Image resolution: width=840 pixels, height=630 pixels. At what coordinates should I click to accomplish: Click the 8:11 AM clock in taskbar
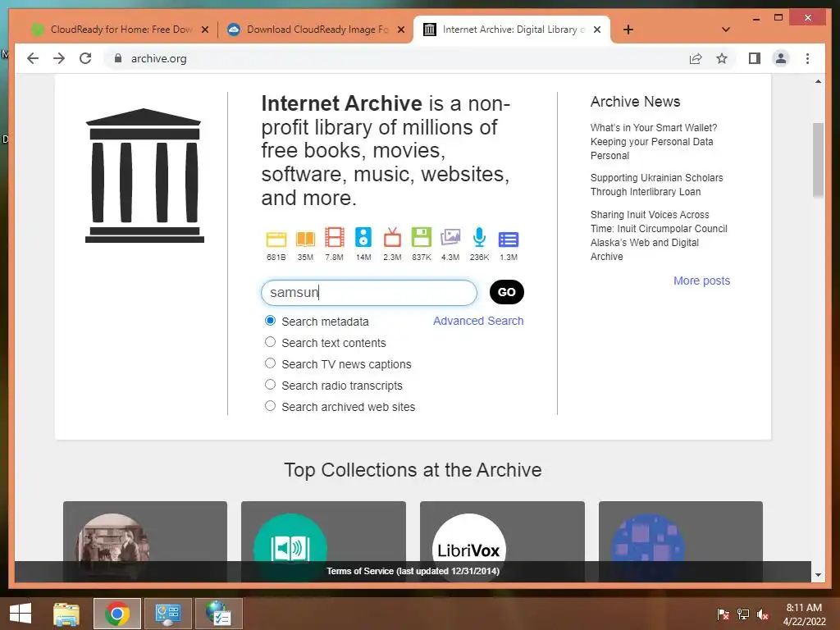[x=804, y=608]
